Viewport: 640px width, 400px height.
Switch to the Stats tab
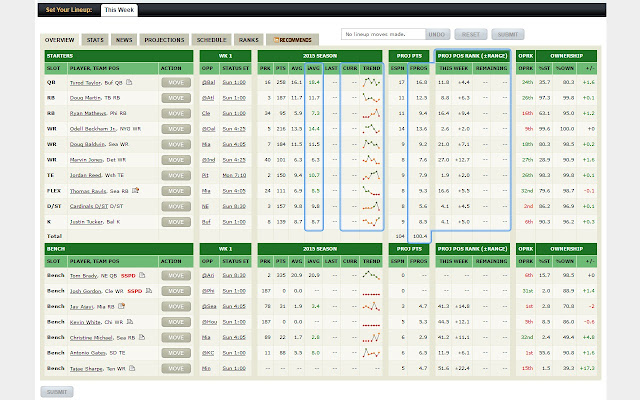(x=95, y=40)
